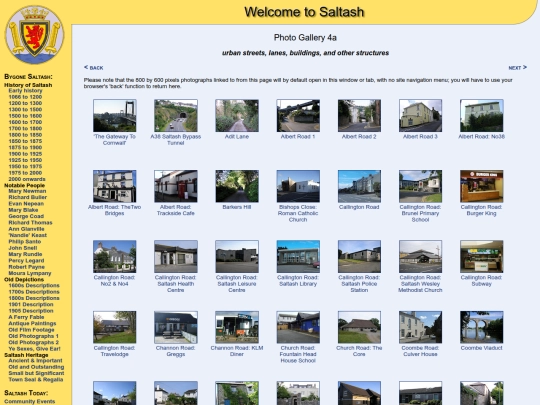Click the Saltash coat of arms logo
540x405 pixels.
coord(34,35)
